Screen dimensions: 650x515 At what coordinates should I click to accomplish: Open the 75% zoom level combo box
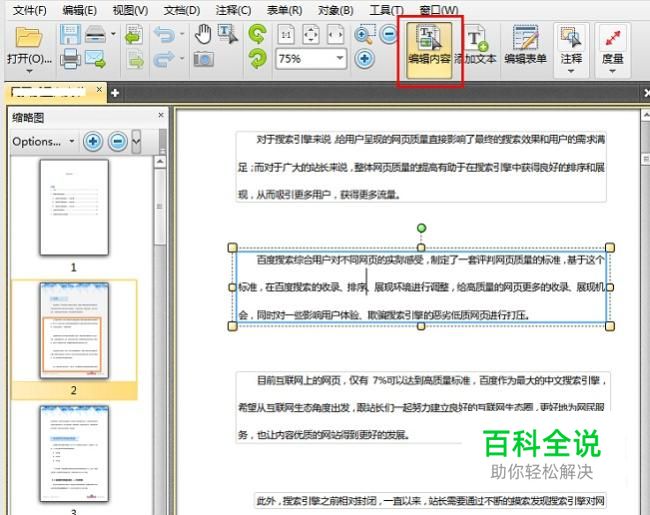tap(311, 58)
